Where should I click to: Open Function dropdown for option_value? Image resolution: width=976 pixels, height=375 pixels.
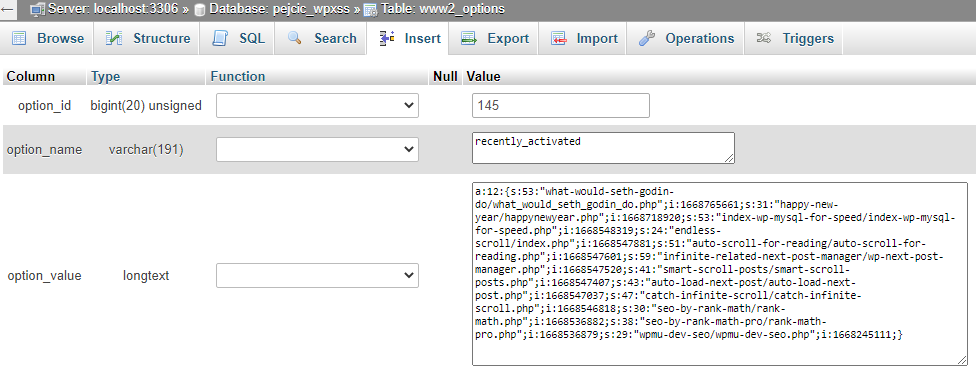click(x=317, y=275)
